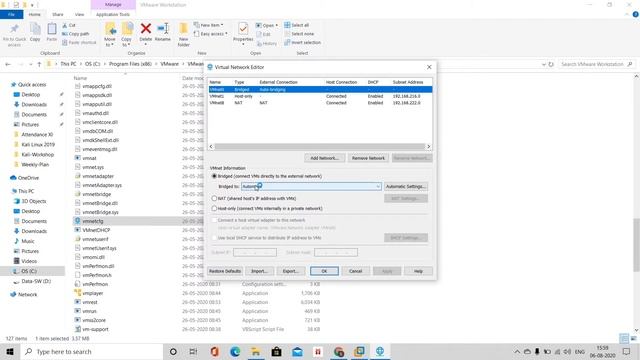Click OK in Virtual Network Editor

point(324,271)
